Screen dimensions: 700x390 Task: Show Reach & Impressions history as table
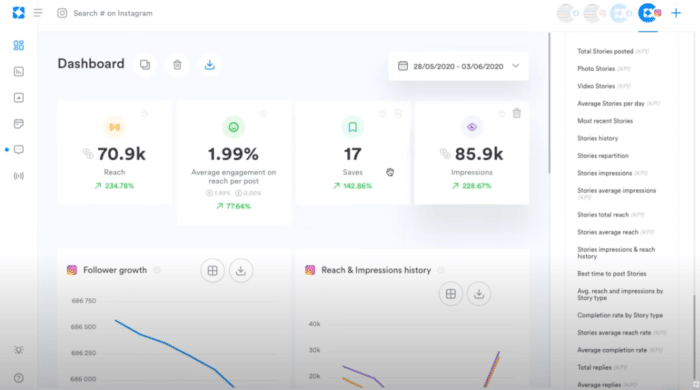click(x=450, y=294)
